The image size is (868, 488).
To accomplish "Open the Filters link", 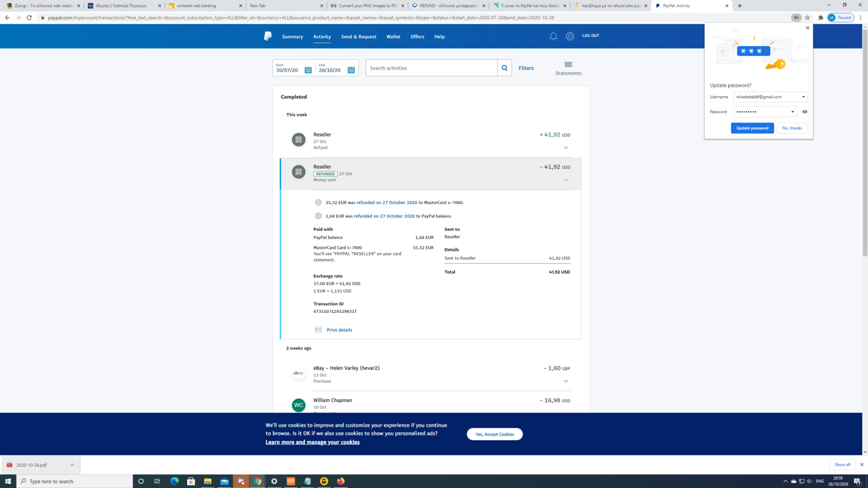I will (x=526, y=68).
